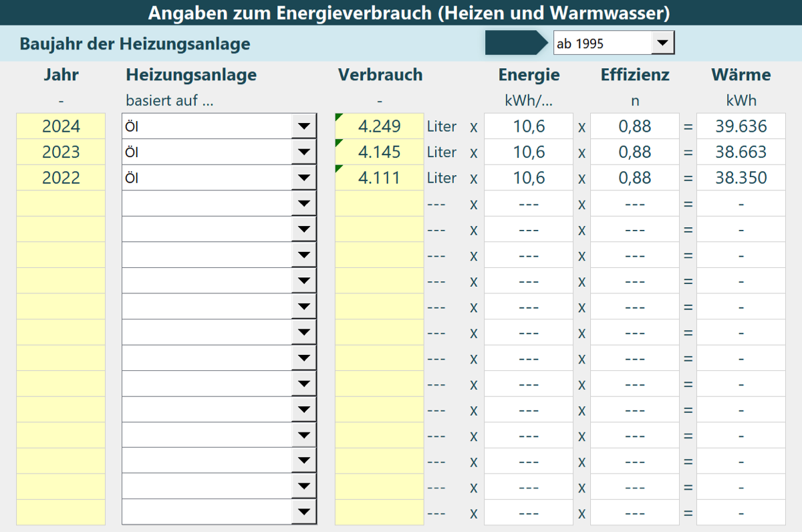Select the year cell containing 2024
This screenshot has width=802, height=532.
coord(61,126)
